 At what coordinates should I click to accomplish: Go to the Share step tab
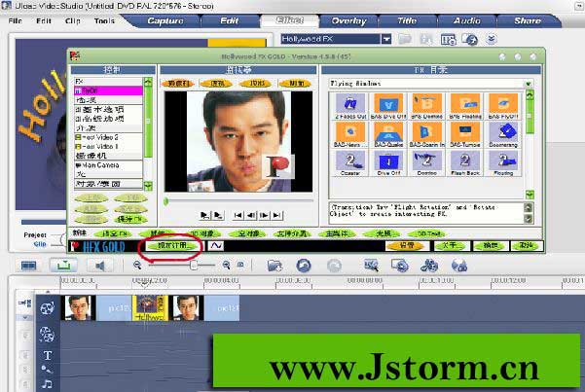528,20
